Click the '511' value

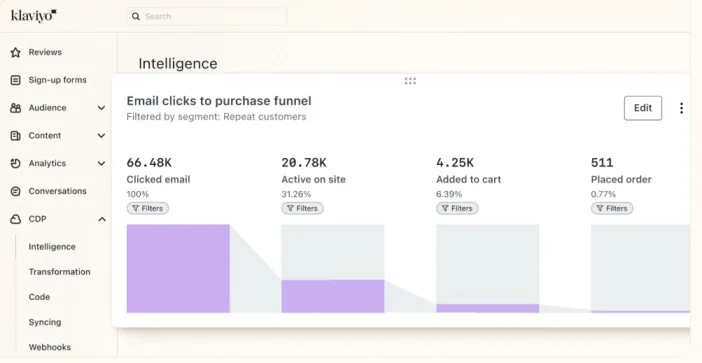coord(602,162)
